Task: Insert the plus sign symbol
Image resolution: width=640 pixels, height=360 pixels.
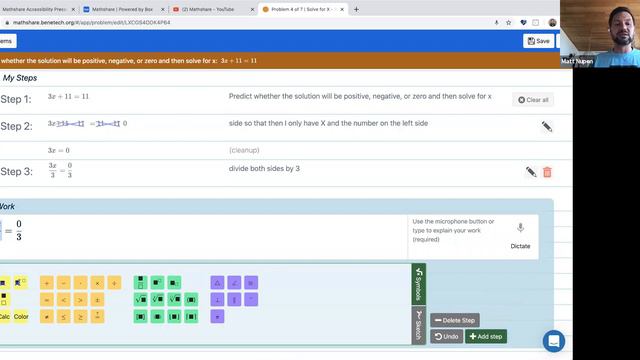Action: [x=47, y=283]
